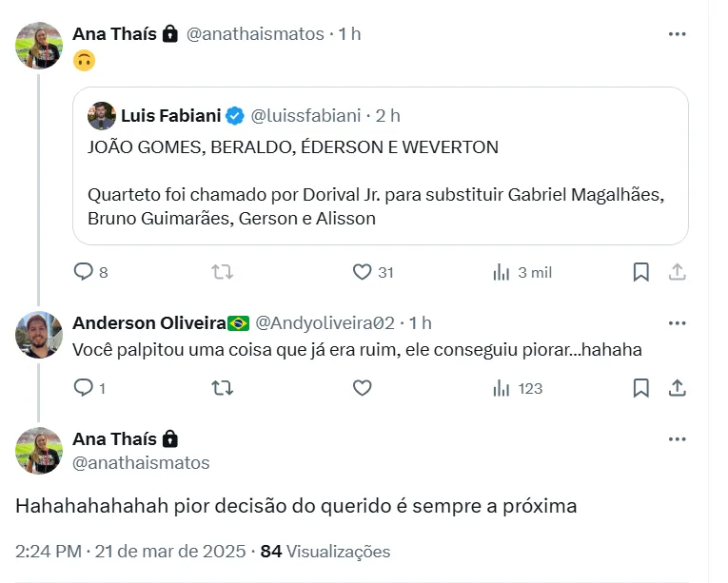Open analytics showing 123 views
This screenshot has width=728, height=583.
(x=502, y=388)
